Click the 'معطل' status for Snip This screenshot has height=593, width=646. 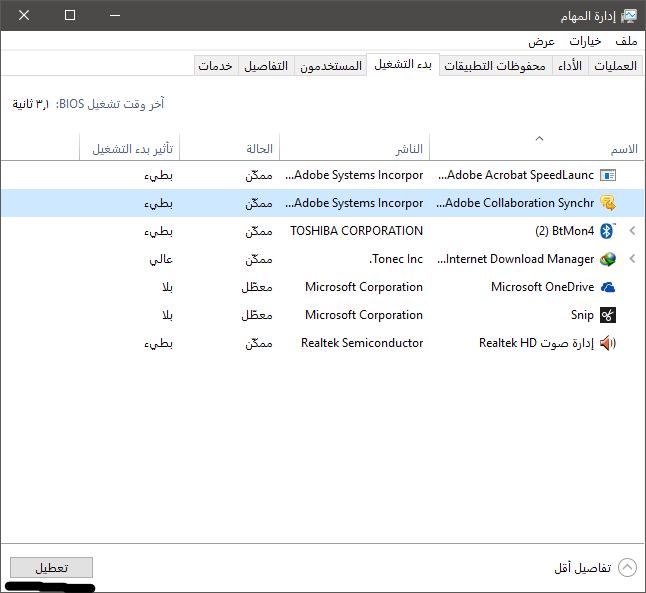(x=257, y=315)
